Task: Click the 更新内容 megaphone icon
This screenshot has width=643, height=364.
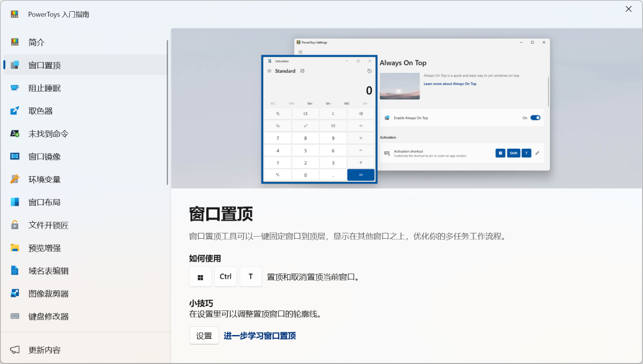Action: click(x=15, y=350)
